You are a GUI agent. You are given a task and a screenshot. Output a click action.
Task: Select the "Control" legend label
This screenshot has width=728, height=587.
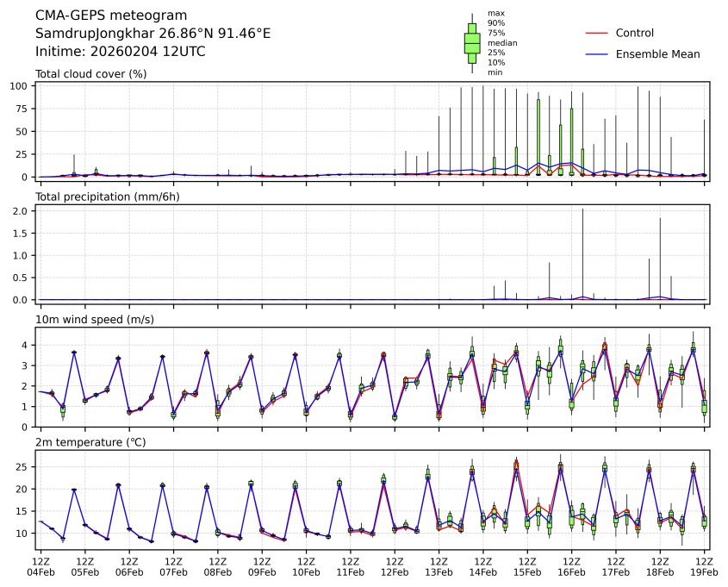[634, 33]
